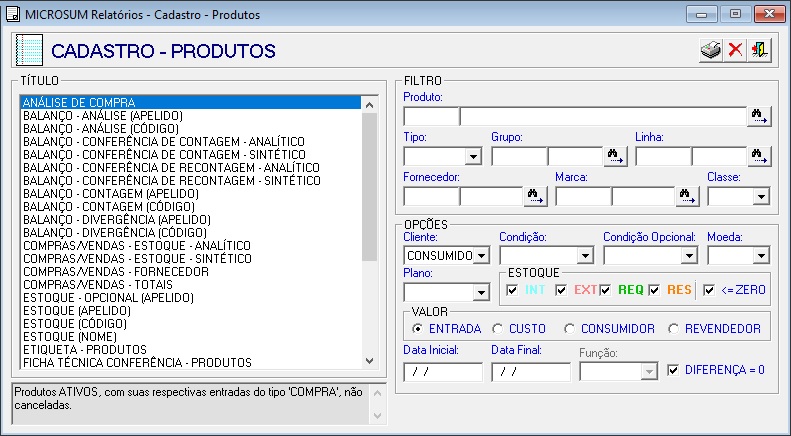The width and height of the screenshot is (791, 436).
Task: Click the Data Final date field
Action: pos(531,372)
